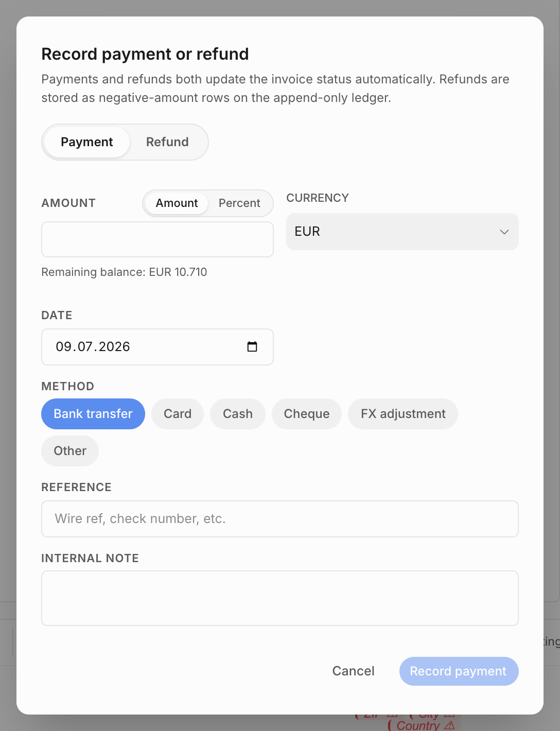Switch to the Refund mode
560x731 pixels.
tap(167, 142)
